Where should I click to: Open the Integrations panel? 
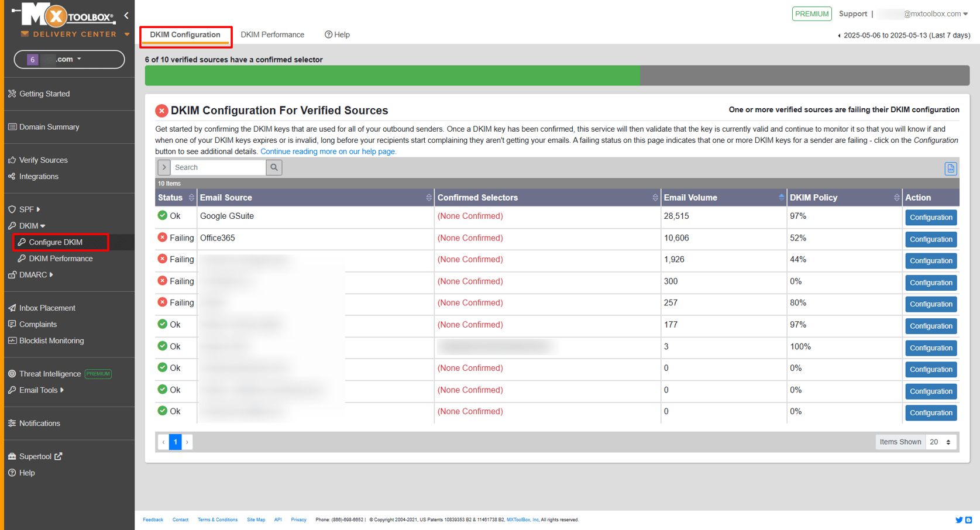click(x=39, y=176)
